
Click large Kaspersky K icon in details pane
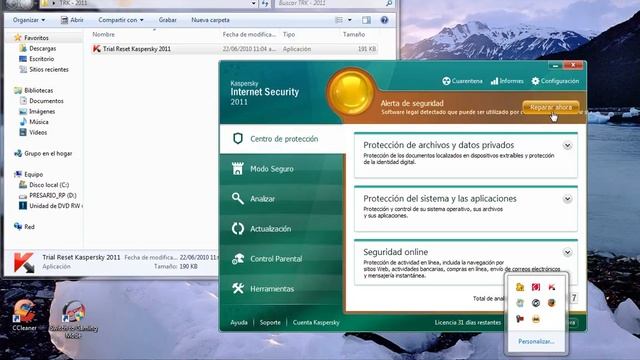(24, 262)
